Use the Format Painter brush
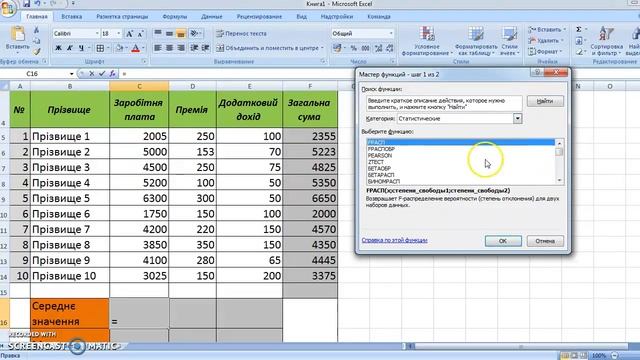The image size is (640, 360). click(37, 51)
